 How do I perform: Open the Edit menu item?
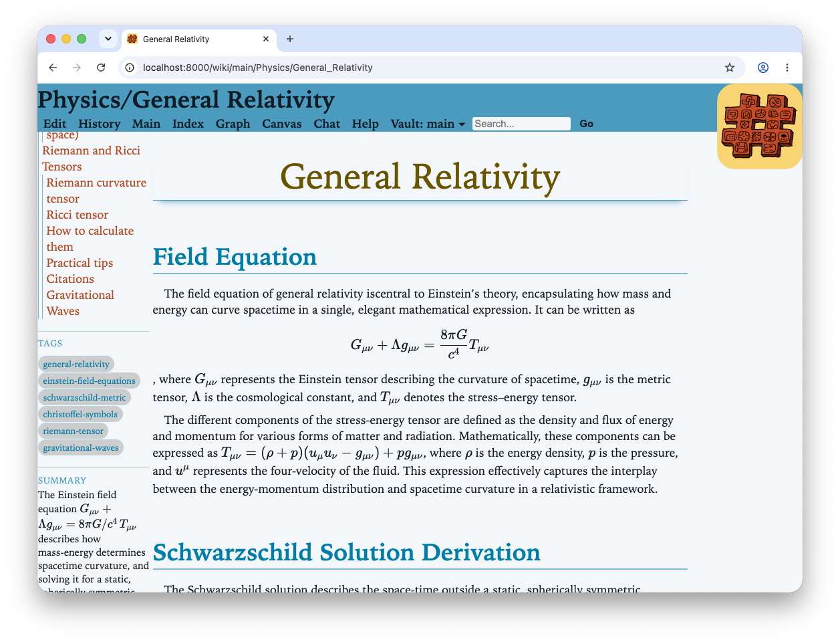[55, 124]
